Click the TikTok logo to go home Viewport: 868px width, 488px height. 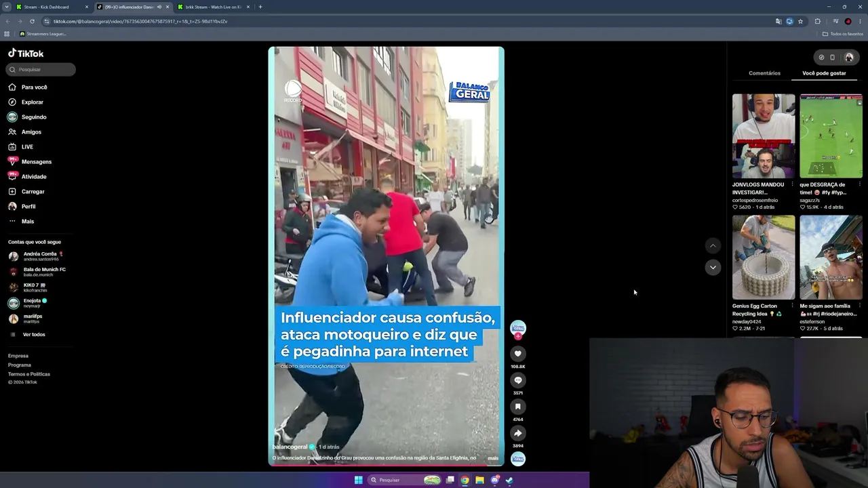tap(26, 54)
